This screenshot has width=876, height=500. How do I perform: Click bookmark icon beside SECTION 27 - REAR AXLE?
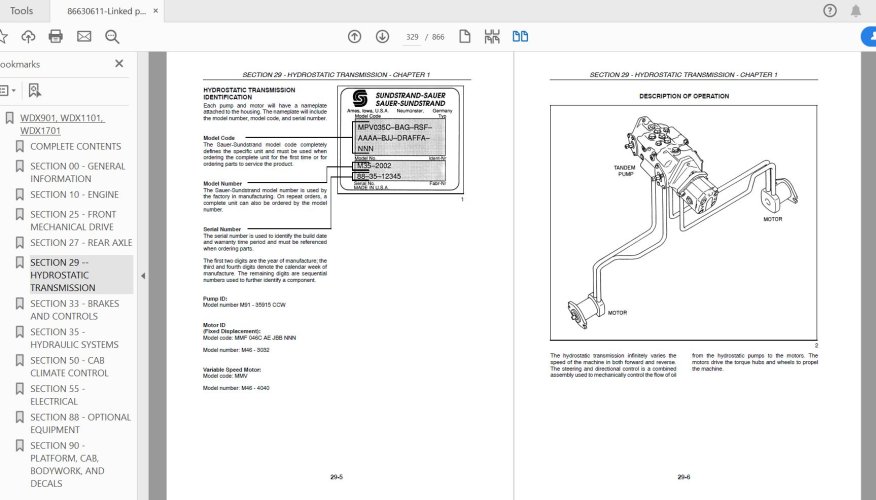click(20, 242)
